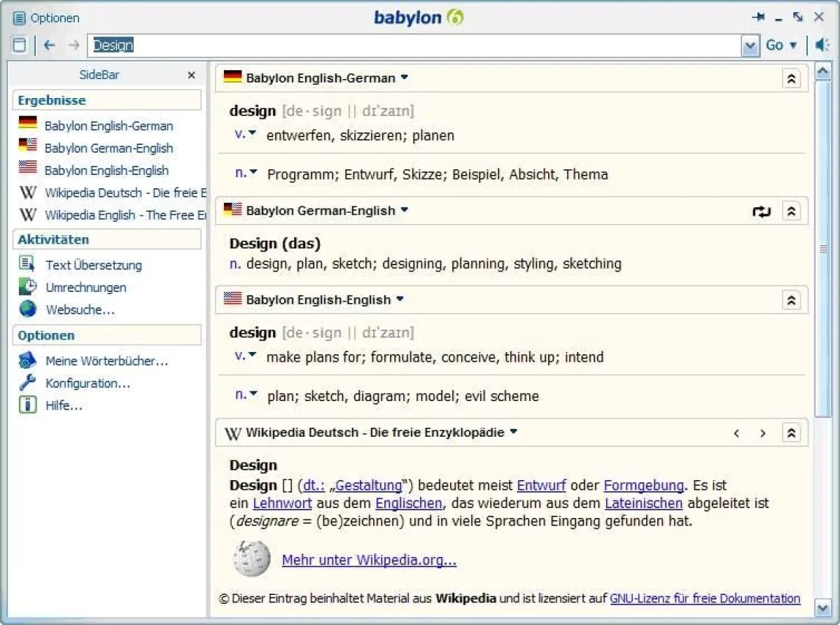Open the GNU-Lizenz für freie Dokumentation link
Viewport: 840px width, 625px height.
point(706,598)
